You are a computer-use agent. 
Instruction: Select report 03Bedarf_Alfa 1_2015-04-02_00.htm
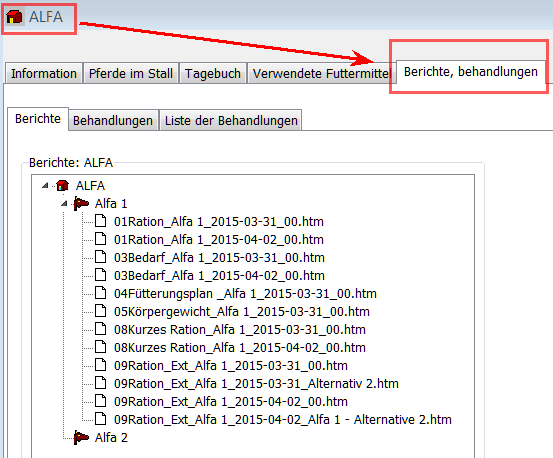[219, 275]
